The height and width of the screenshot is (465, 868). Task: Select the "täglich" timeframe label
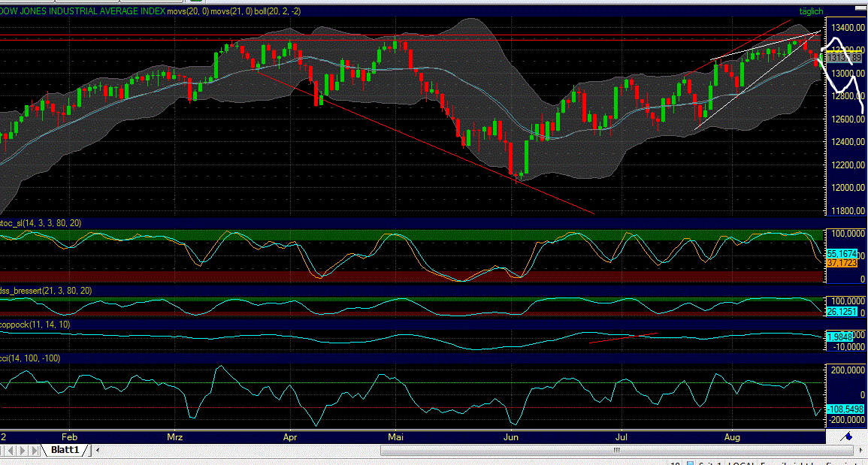[x=812, y=11]
